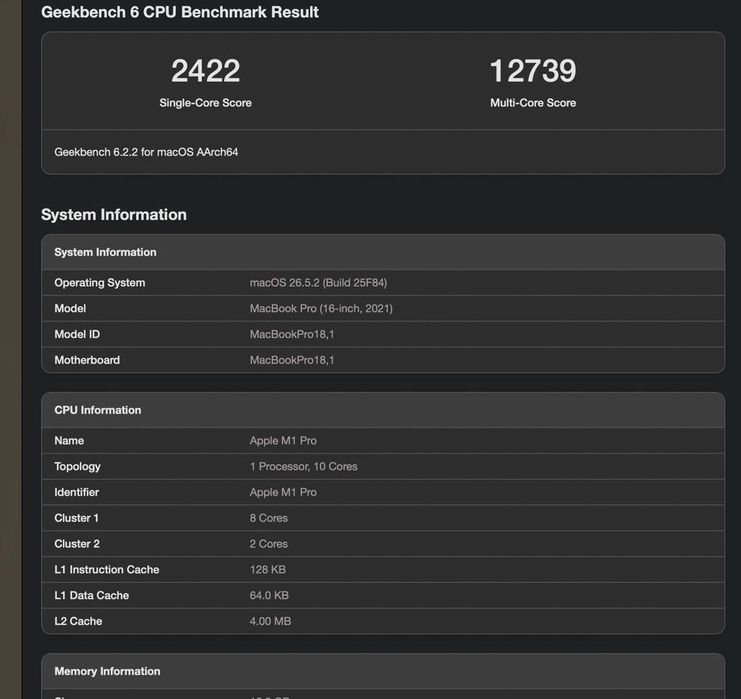The height and width of the screenshot is (699, 741).
Task: Select MacBook Pro (16-inch, 2021) value
Action: tap(321, 308)
